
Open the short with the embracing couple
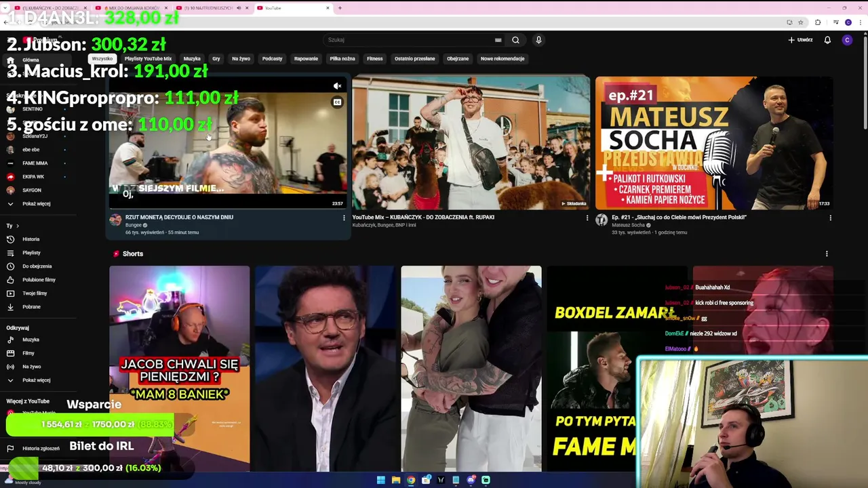click(471, 369)
